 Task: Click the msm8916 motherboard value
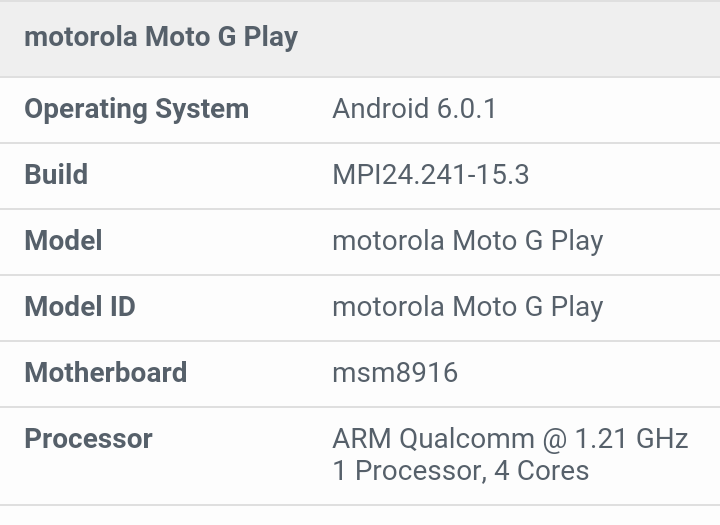tap(395, 373)
